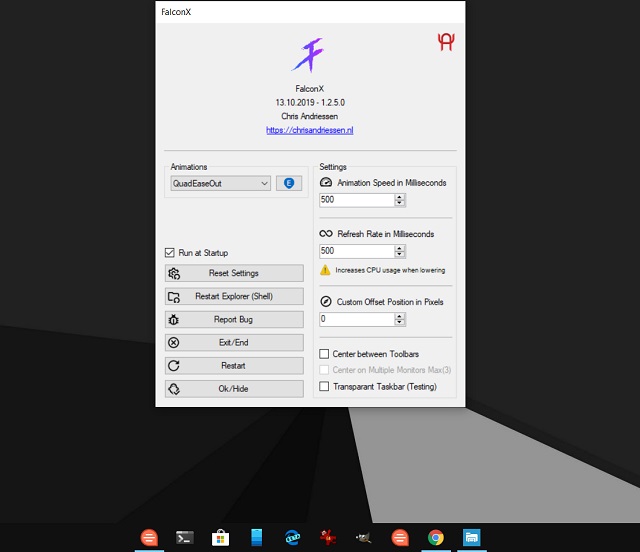The image size is (640, 552).
Task: Expand the QuadEaseOut animations dropdown
Action: point(264,184)
